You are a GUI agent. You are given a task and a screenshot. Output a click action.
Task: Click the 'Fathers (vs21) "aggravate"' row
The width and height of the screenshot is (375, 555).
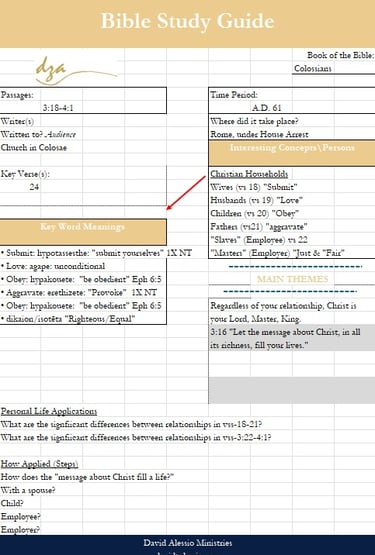(x=258, y=227)
